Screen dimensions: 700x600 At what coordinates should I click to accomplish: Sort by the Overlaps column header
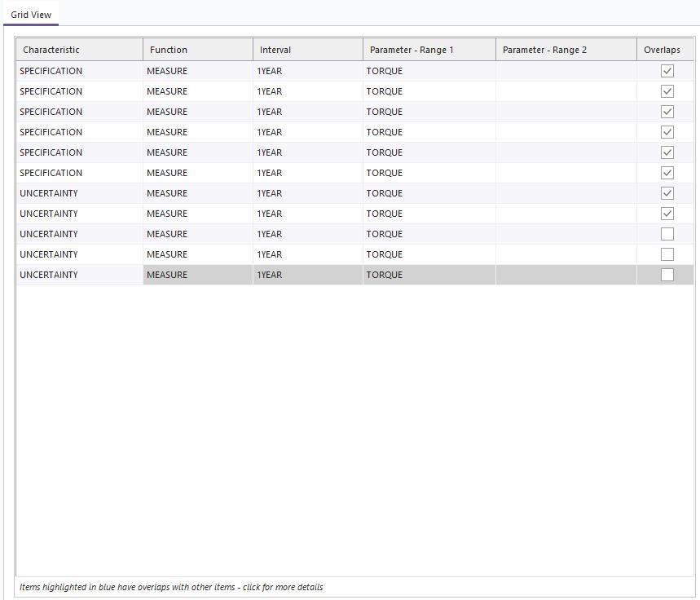pos(664,50)
